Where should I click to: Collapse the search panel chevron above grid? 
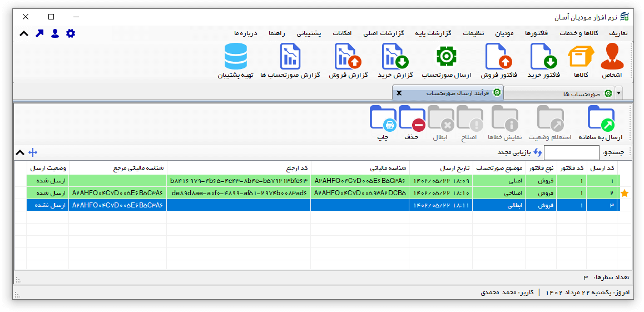pyautogui.click(x=19, y=152)
